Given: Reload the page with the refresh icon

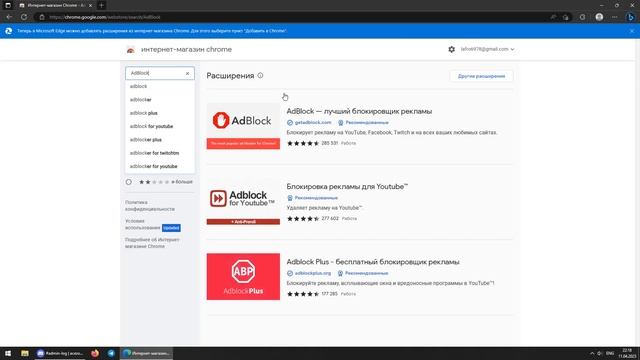Looking at the screenshot, I should coord(24,17).
